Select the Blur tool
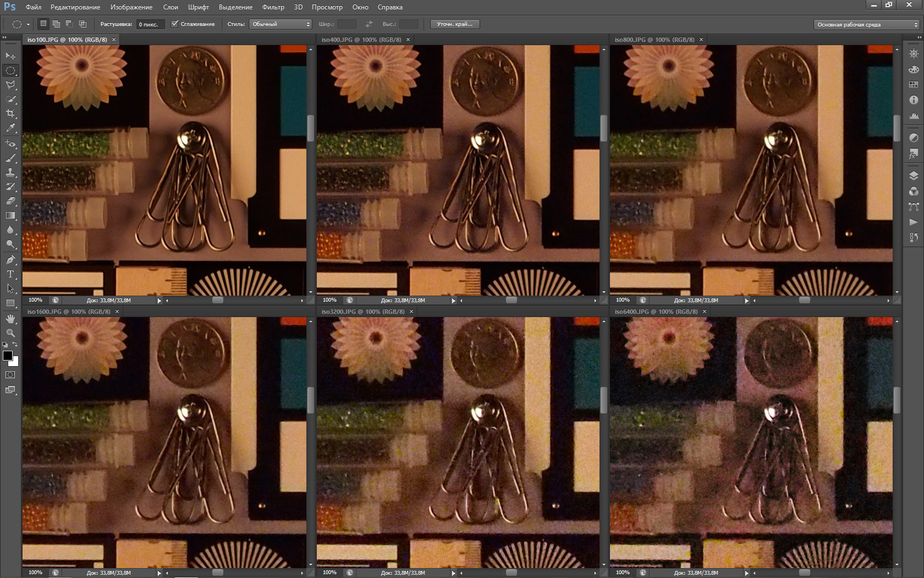 pos(10,230)
